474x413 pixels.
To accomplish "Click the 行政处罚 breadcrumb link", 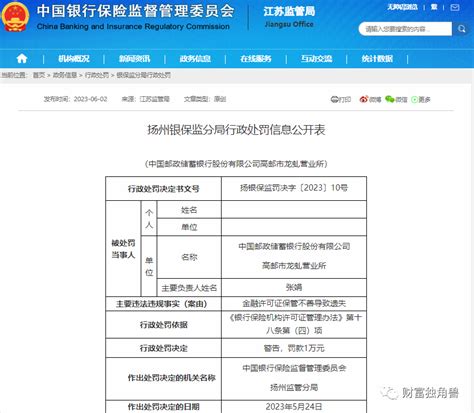I will (97, 75).
